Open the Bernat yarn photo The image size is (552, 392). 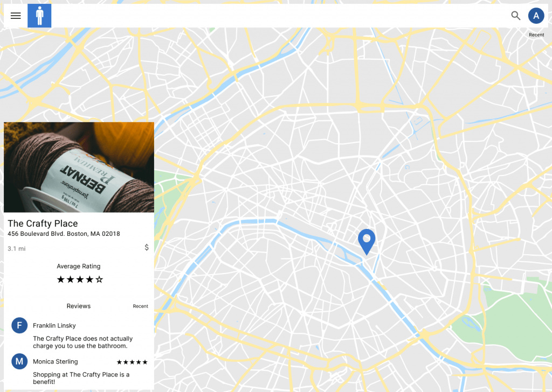point(79,167)
